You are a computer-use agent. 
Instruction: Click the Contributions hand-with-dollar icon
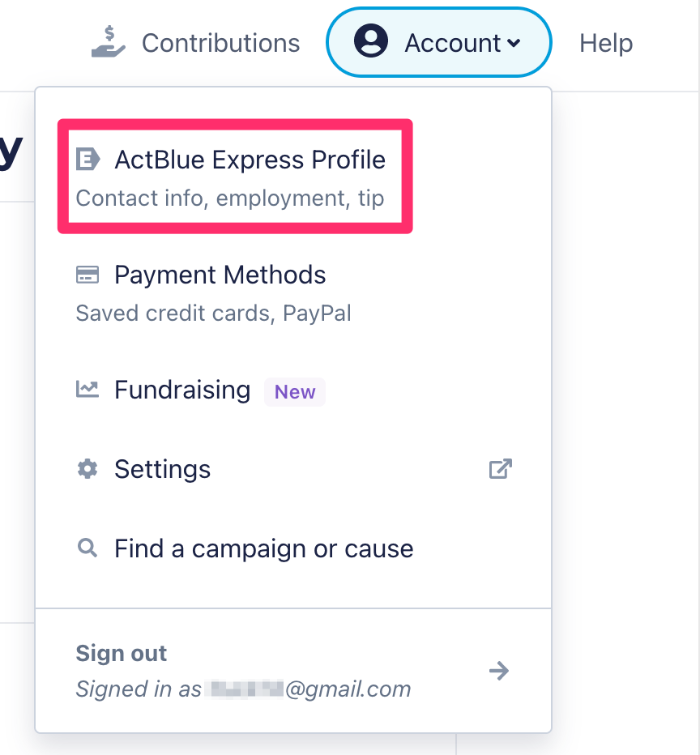click(109, 41)
